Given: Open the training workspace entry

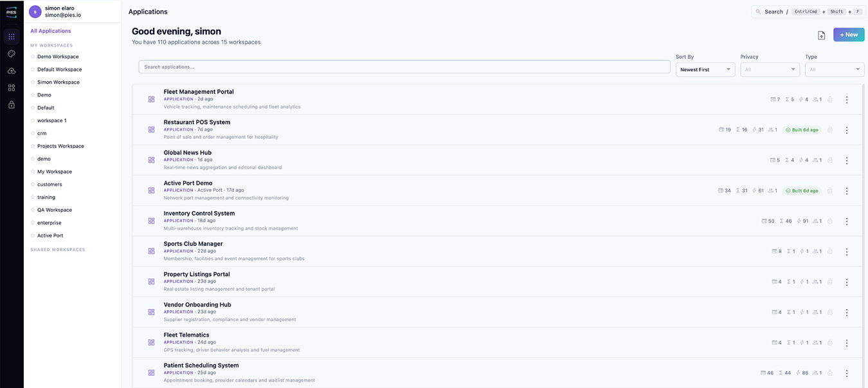Looking at the screenshot, I should (x=46, y=198).
